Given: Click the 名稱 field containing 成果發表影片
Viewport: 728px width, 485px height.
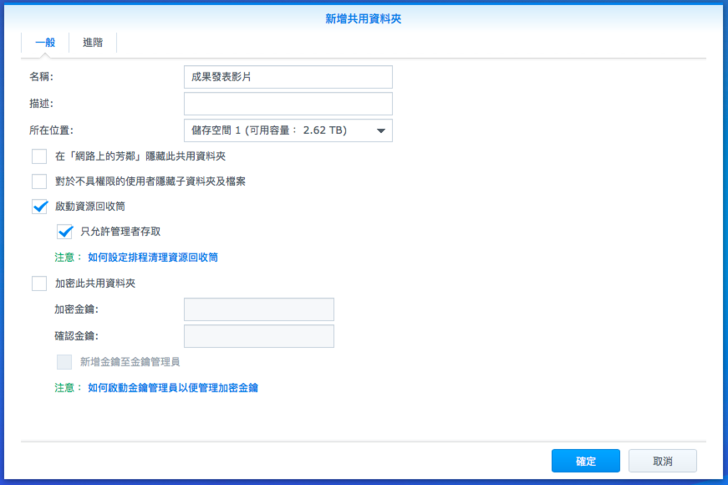Looking at the screenshot, I should [288, 77].
